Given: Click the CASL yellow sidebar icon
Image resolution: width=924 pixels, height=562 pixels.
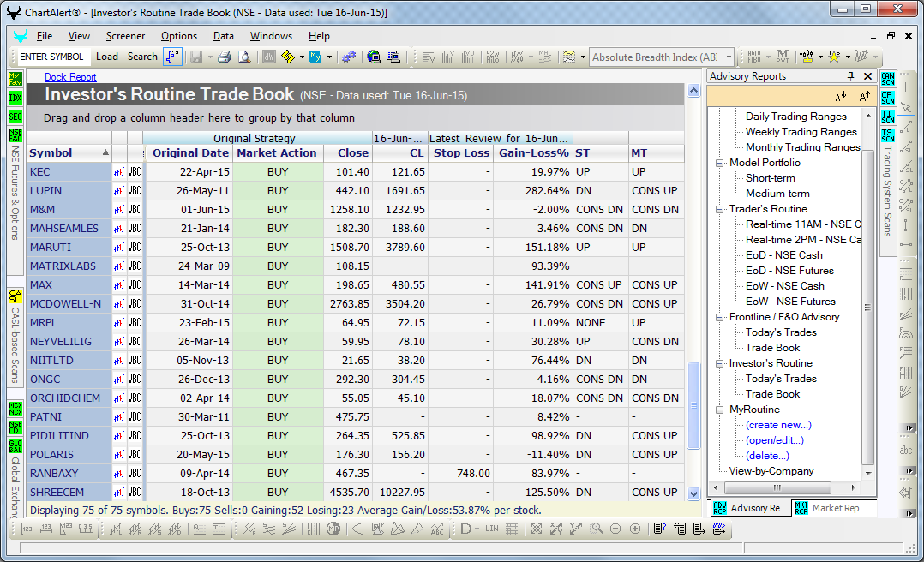Looking at the screenshot, I should pos(15,296).
